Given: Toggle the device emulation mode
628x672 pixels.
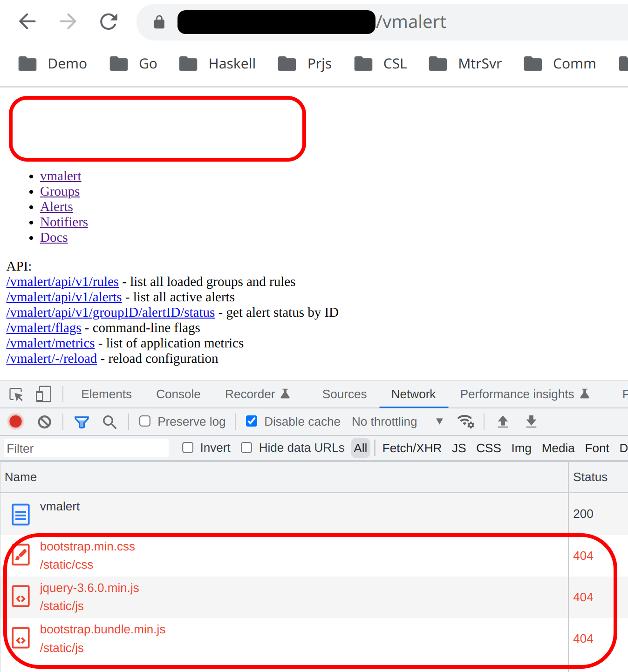Looking at the screenshot, I should (x=43, y=394).
